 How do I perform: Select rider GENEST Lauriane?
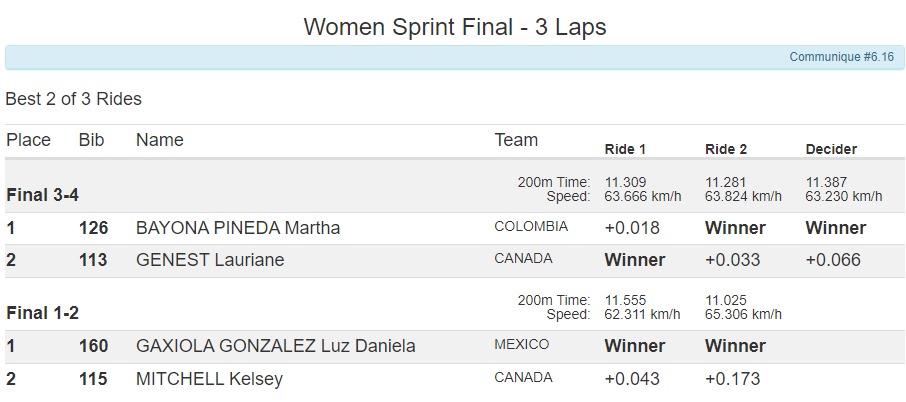(209, 260)
